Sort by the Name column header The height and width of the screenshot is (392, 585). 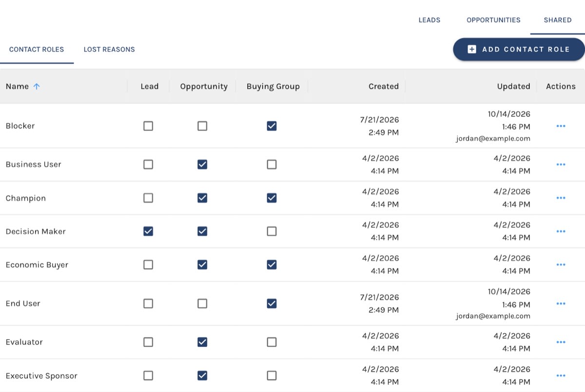coord(18,86)
